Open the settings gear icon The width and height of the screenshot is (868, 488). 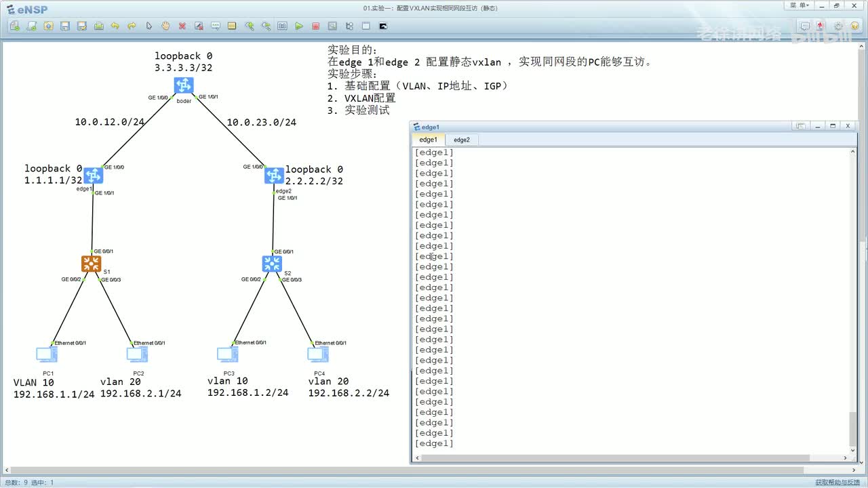838,26
